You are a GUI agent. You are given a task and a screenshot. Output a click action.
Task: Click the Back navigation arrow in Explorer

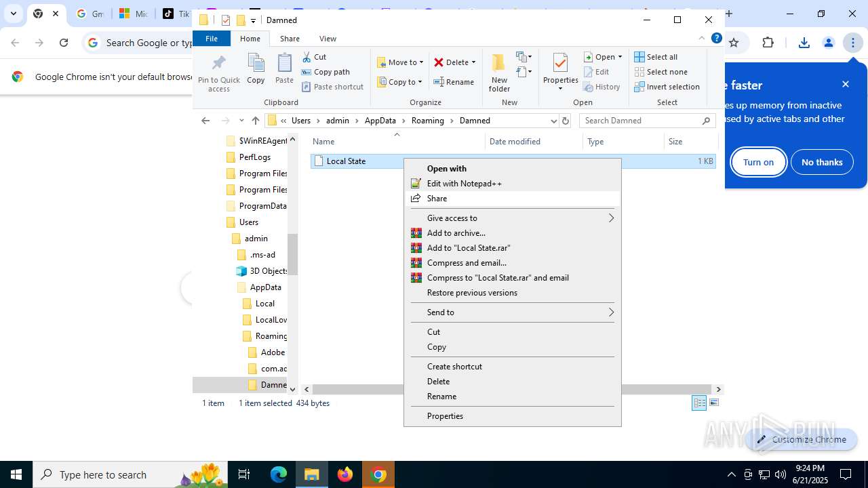pos(205,121)
